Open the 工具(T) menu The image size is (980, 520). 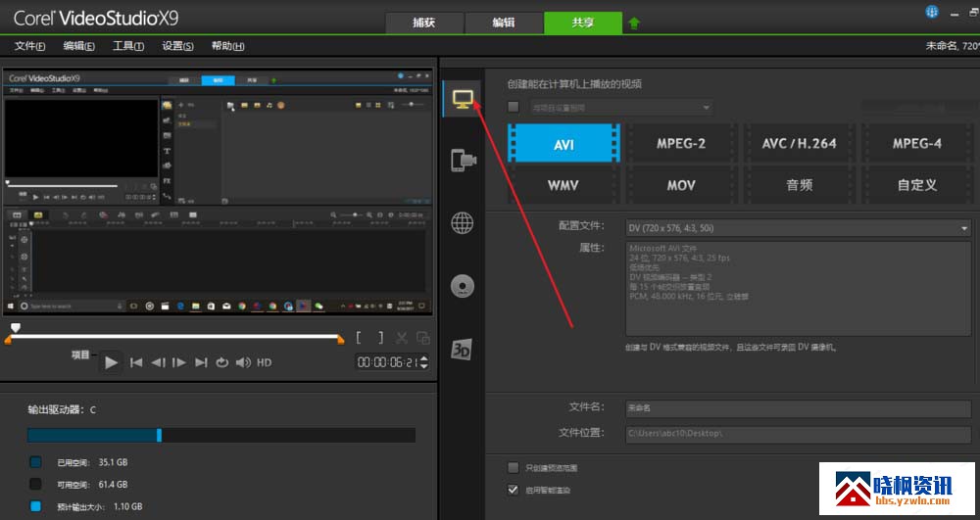pyautogui.click(x=128, y=46)
